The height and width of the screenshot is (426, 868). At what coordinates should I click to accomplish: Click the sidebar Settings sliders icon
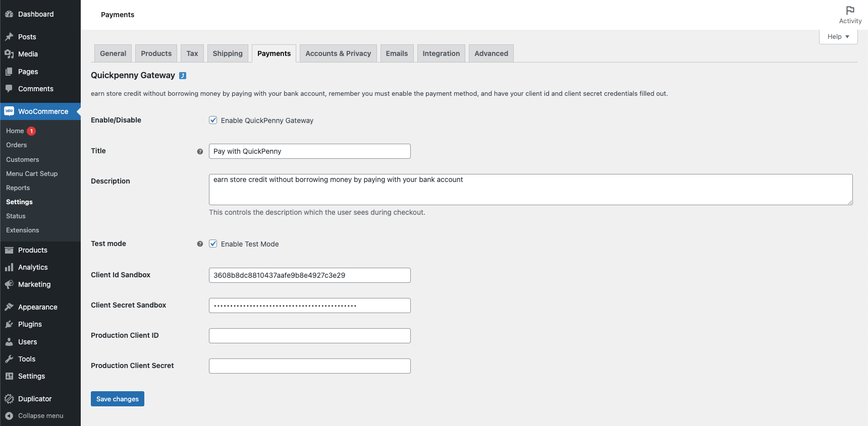(x=9, y=376)
